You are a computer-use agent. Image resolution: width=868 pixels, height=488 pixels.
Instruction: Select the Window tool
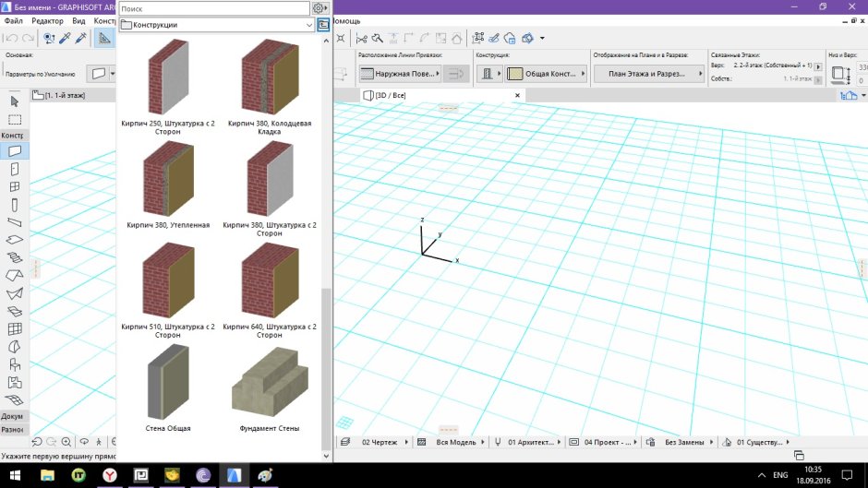[x=15, y=187]
